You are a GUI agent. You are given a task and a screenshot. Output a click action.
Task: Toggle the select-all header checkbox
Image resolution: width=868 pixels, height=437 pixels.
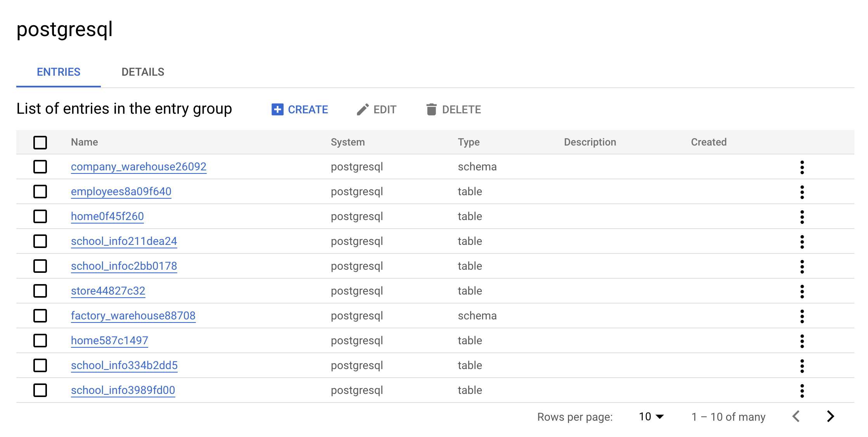pyautogui.click(x=40, y=142)
